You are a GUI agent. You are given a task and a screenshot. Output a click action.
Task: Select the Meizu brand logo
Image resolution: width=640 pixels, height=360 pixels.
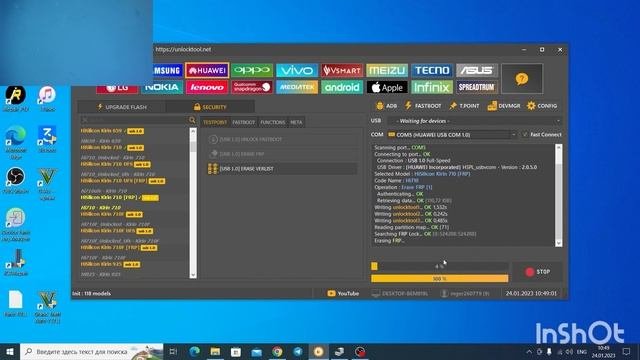[387, 70]
